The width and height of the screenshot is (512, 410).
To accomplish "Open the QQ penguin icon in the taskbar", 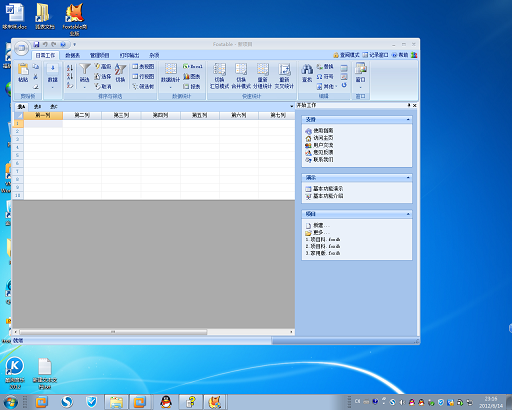I will 166,402.
